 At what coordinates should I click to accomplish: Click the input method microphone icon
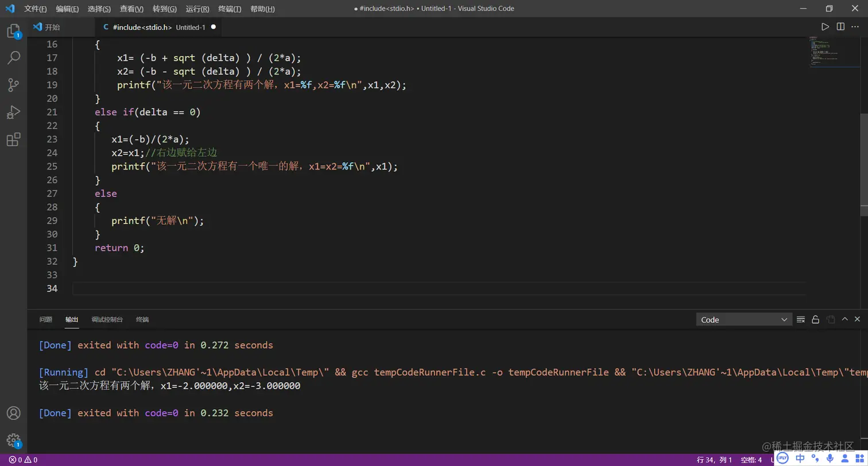pyautogui.click(x=829, y=458)
